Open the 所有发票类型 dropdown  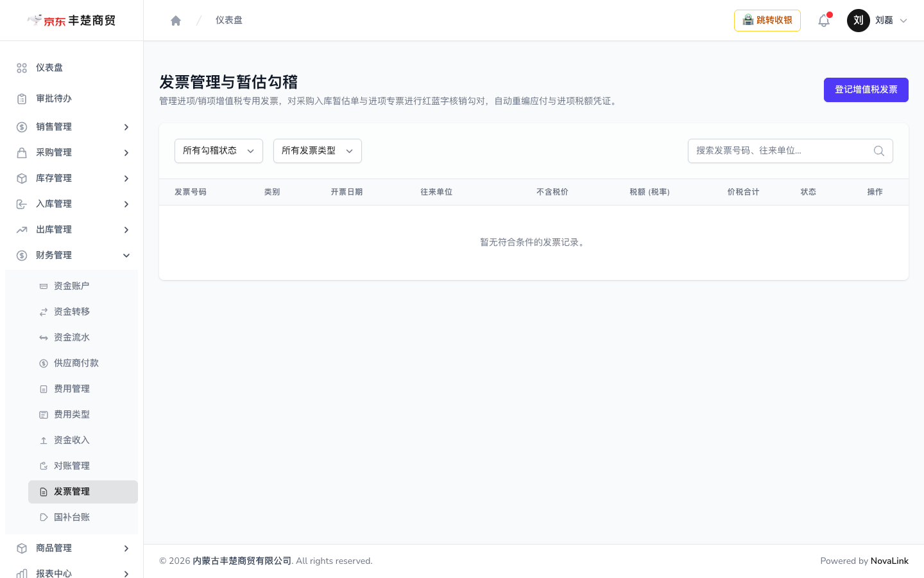point(318,151)
